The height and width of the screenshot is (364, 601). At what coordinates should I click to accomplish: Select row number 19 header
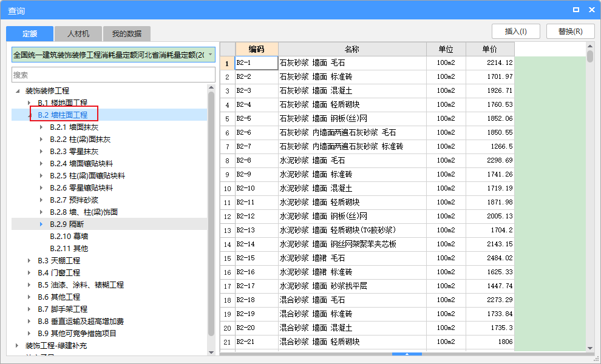(x=227, y=314)
